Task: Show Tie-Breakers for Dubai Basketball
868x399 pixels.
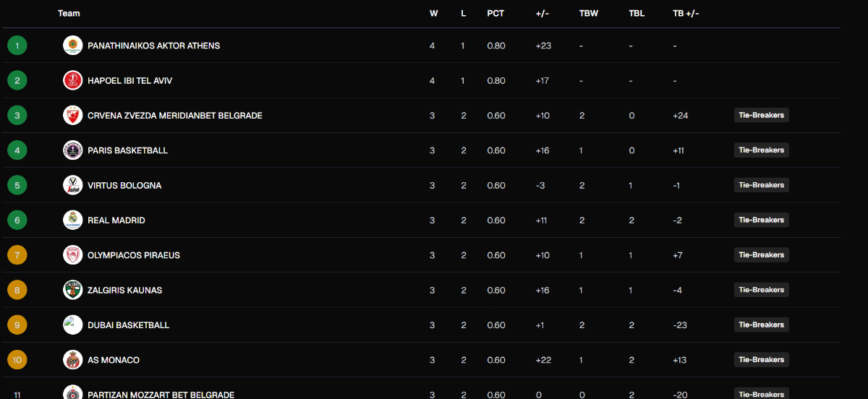Action: tap(761, 325)
